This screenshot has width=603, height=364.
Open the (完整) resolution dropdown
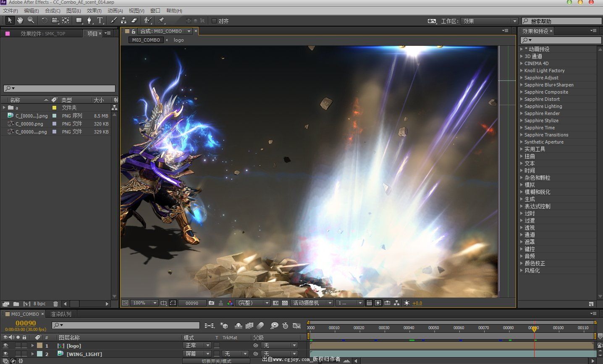click(253, 303)
